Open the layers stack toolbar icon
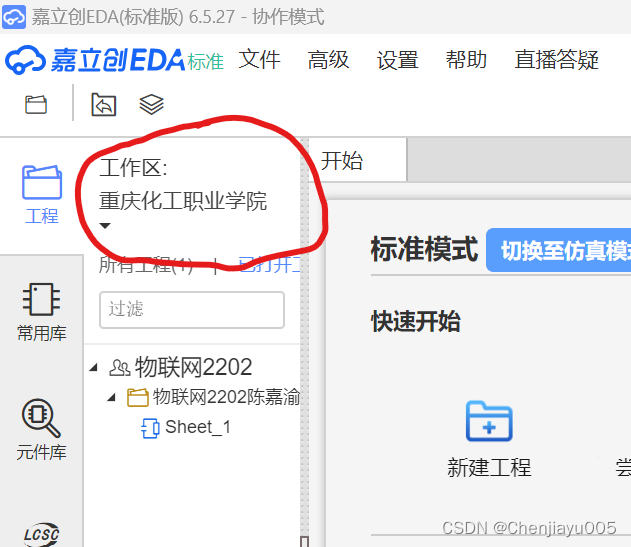The width and height of the screenshot is (631, 547). [151, 105]
